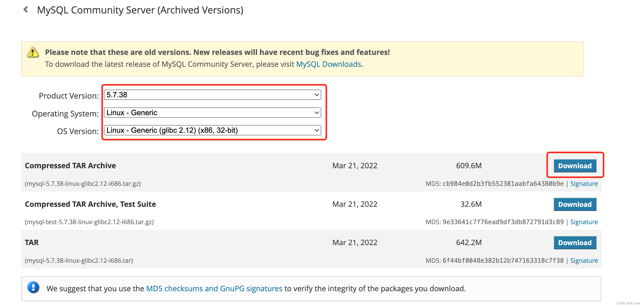Click the Compressed TAR Archive title text
This screenshot has width=644, height=307.
tap(70, 166)
